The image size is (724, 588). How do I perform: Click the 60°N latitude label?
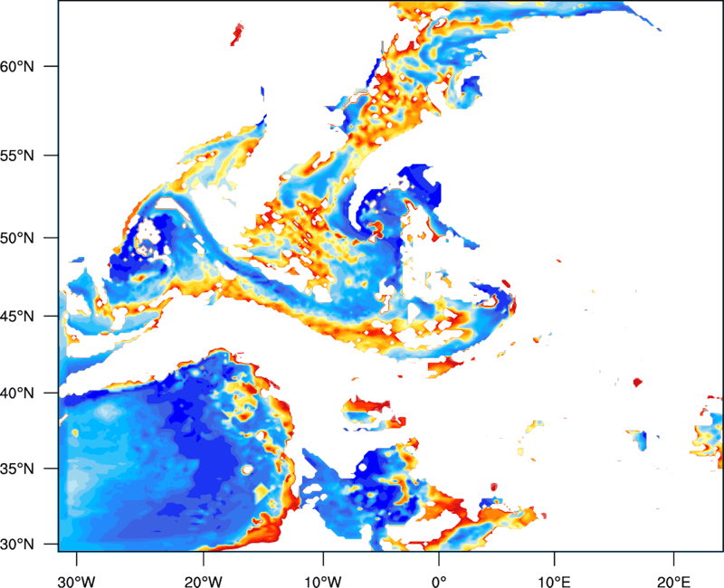pos(17,66)
